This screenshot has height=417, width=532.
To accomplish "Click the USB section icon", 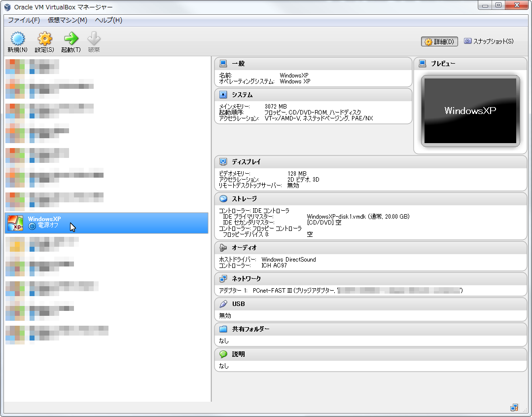I will click(x=223, y=304).
